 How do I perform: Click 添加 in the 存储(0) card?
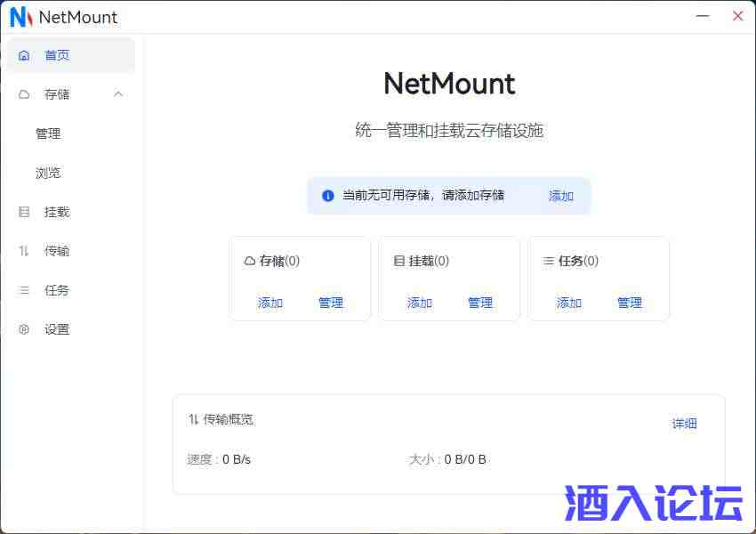pos(270,303)
